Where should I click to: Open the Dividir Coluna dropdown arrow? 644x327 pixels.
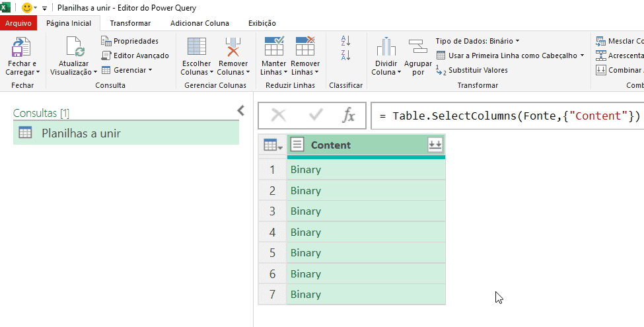399,73
